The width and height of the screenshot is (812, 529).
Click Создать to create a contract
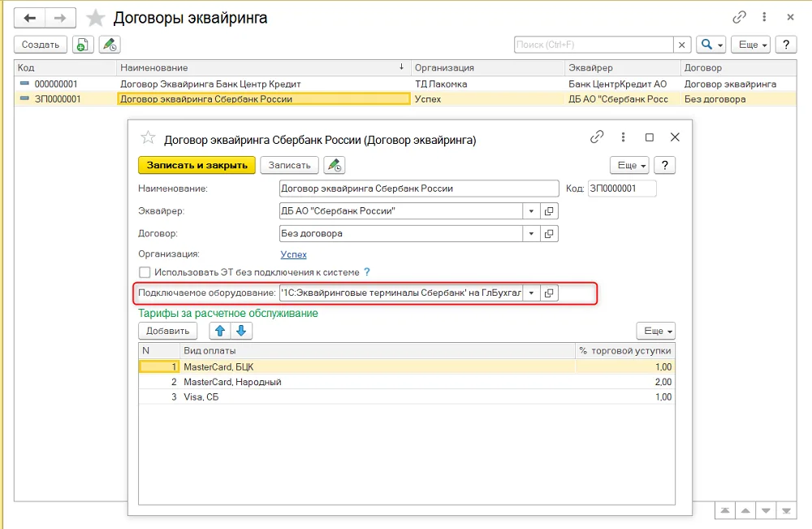41,45
